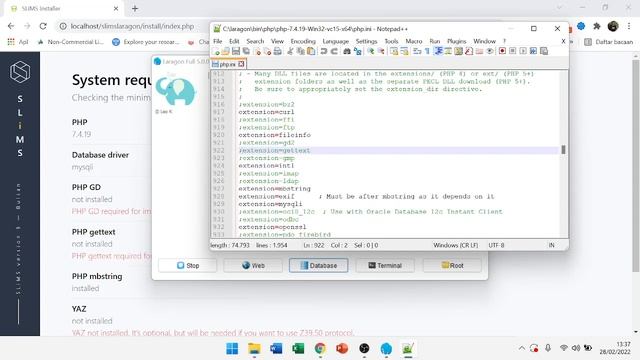This screenshot has width=640, height=360.
Task: Open the UTF-8 encoding selector in status bar
Action: [496, 245]
